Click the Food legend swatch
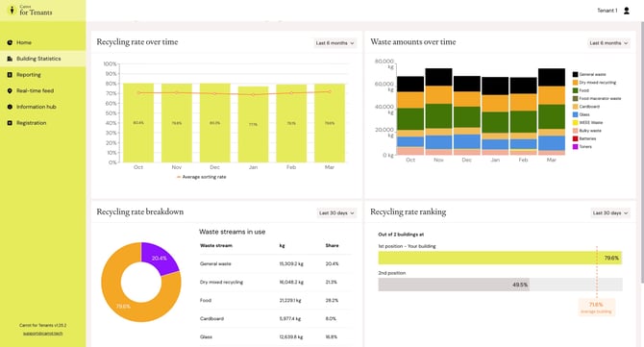Viewport: 644px width, 347px height. coord(576,90)
